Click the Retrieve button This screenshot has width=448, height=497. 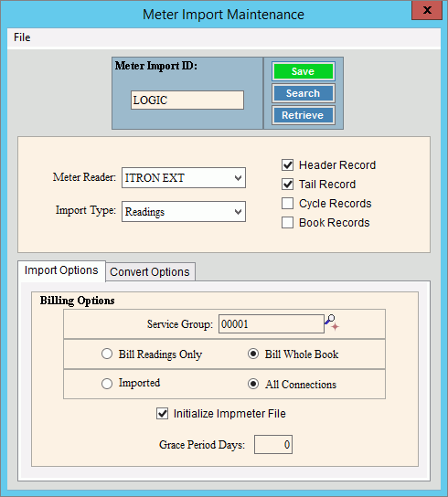[x=303, y=115]
